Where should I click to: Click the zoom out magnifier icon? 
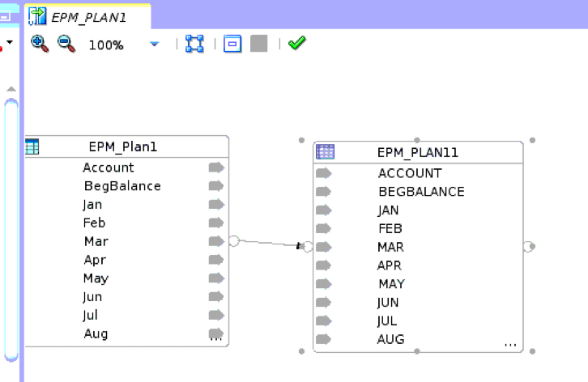click(66, 44)
